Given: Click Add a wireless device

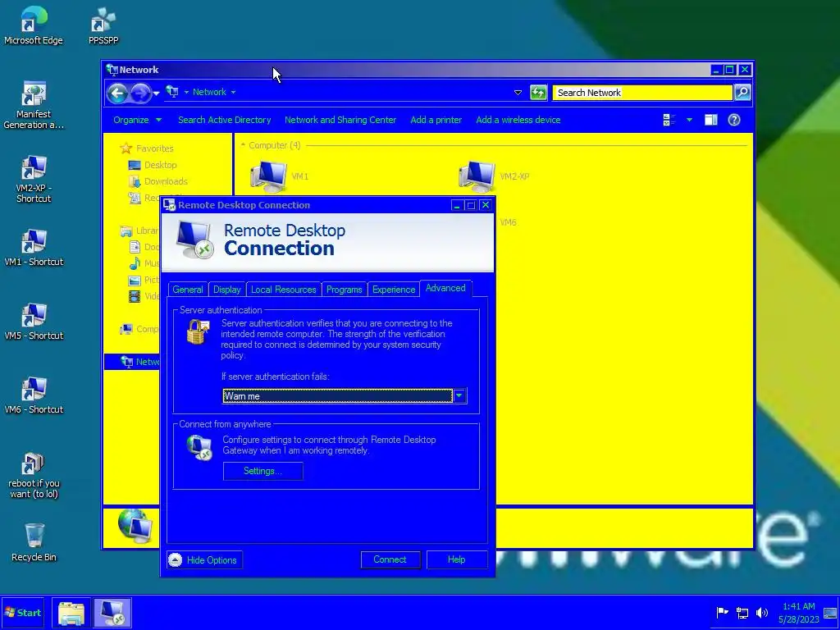Looking at the screenshot, I should click(x=518, y=120).
